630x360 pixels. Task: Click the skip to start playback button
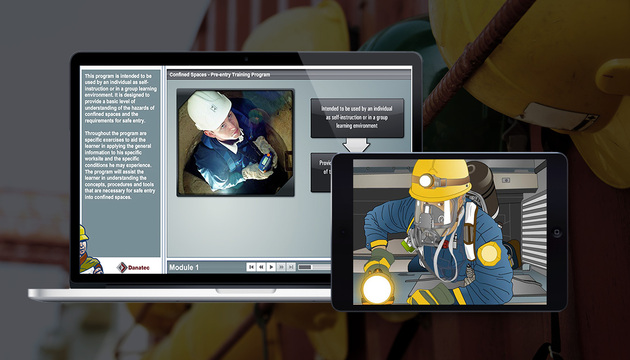pyautogui.click(x=251, y=267)
